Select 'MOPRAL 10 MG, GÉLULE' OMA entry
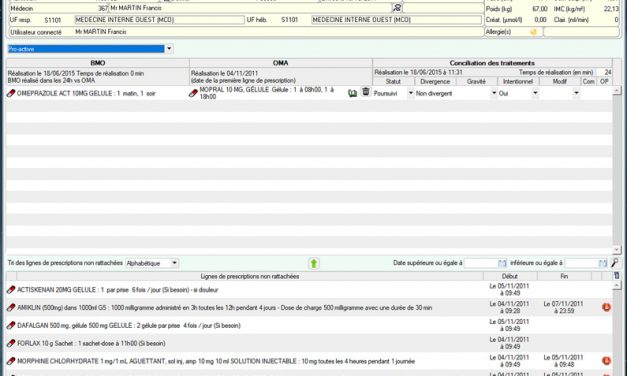 tap(267, 93)
